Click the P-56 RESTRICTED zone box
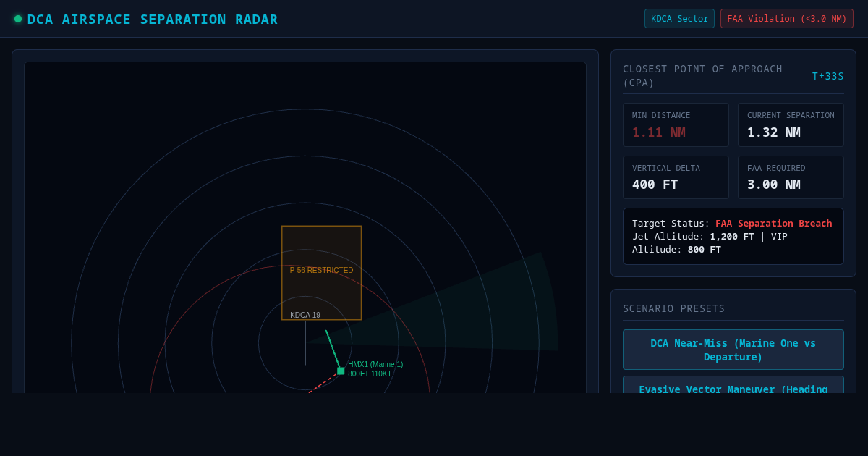868x456 pixels. pos(322,273)
